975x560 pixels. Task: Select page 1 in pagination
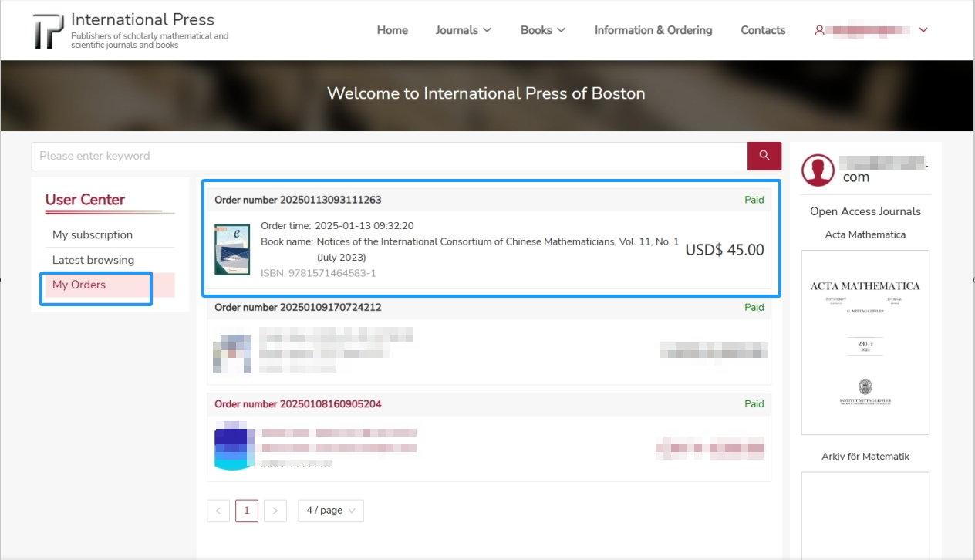(x=247, y=511)
